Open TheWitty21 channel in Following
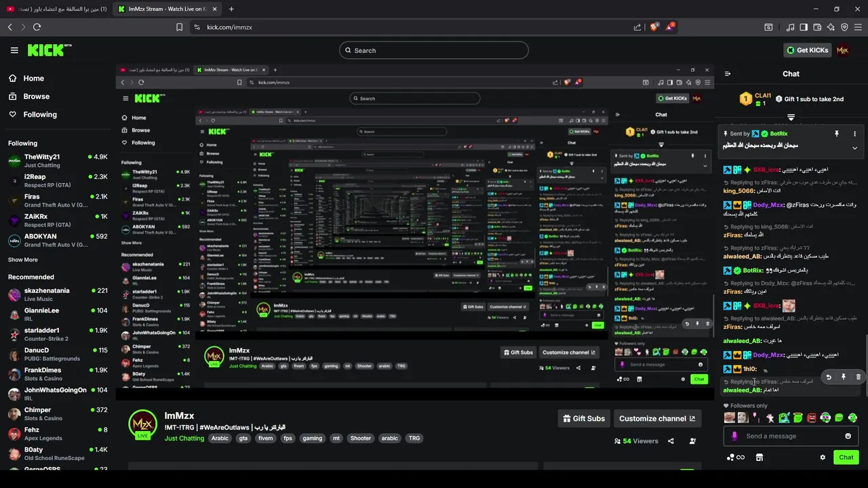 click(58, 161)
